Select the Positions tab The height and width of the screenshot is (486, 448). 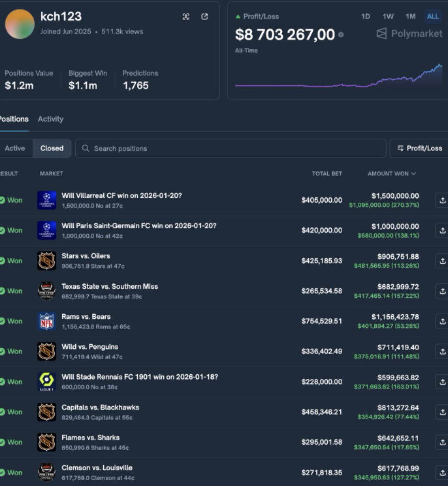13,119
